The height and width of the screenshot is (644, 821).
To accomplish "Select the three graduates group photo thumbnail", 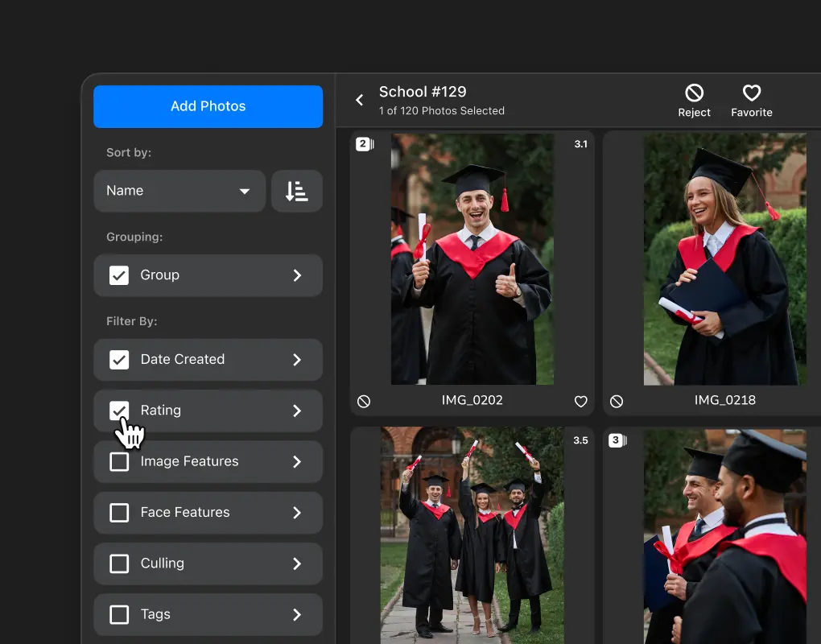I will point(472,535).
